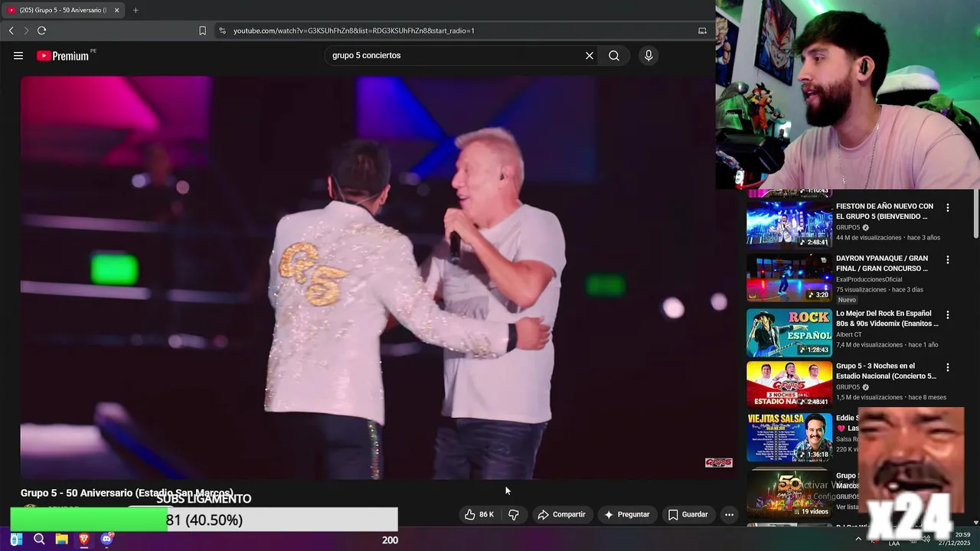Open '3 Noches en el Estadio Nacional' thumbnail
The image size is (980, 551).
pos(789,384)
